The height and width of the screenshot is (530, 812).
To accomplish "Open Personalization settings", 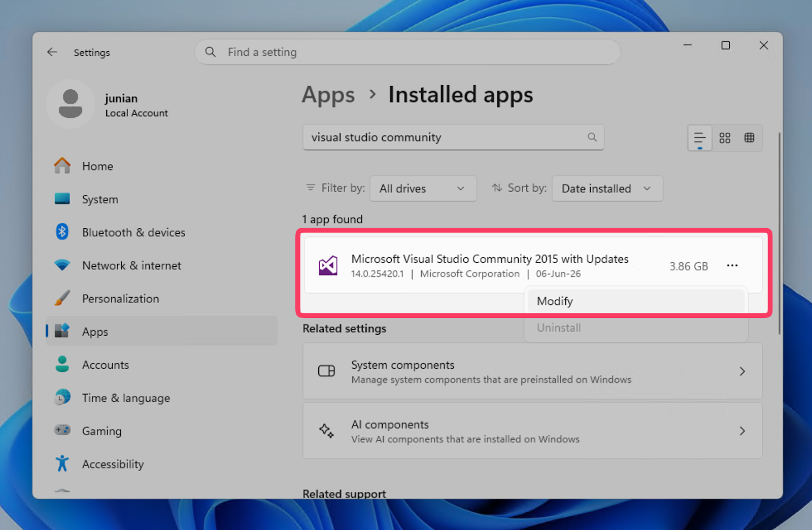I will pyautogui.click(x=161, y=298).
